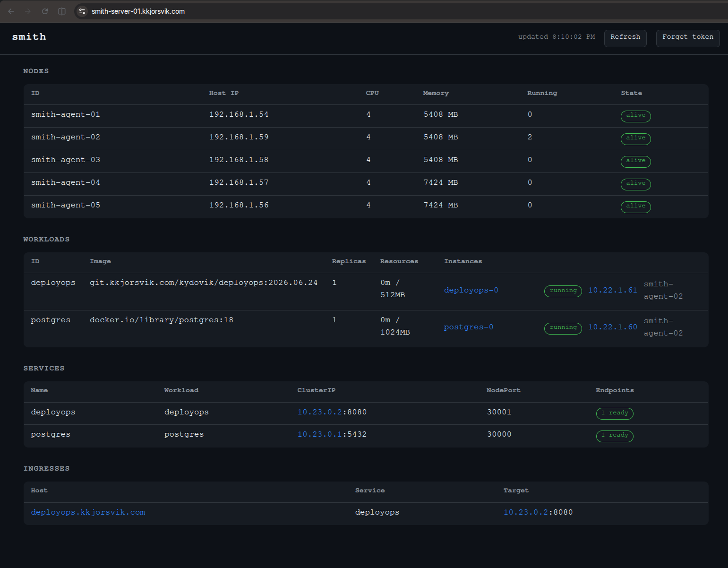Click alive badge for smith-agent-05
Screen dimensions: 728x568
coord(635,207)
